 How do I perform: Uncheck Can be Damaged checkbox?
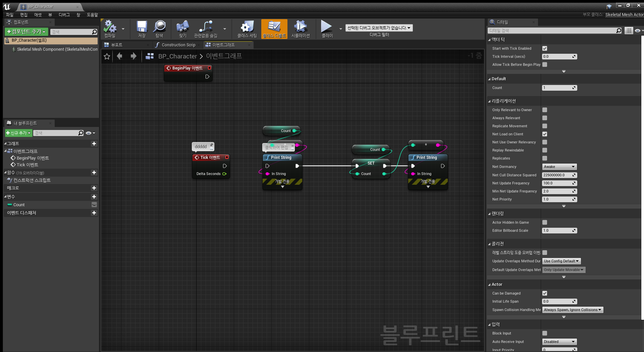tap(545, 293)
